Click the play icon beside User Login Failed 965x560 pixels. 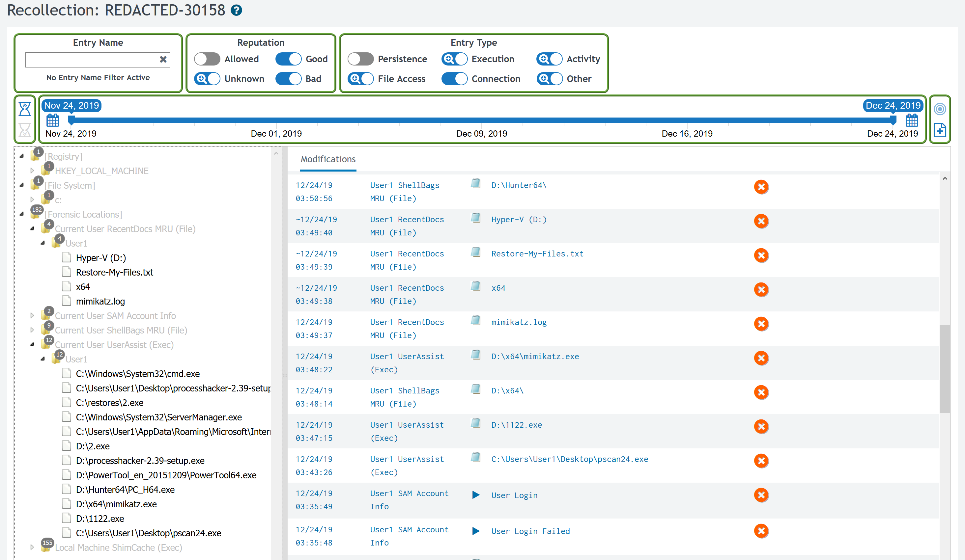(476, 531)
